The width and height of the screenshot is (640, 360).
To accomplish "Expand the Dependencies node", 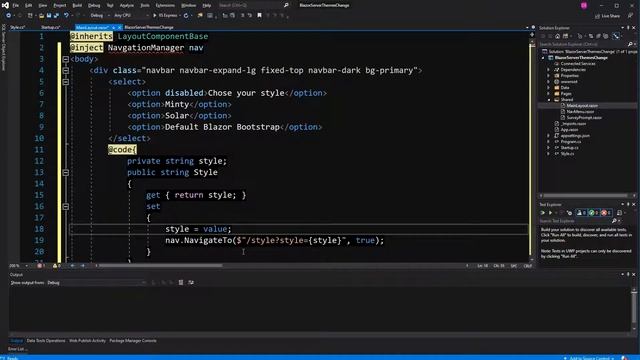I will click(x=548, y=70).
